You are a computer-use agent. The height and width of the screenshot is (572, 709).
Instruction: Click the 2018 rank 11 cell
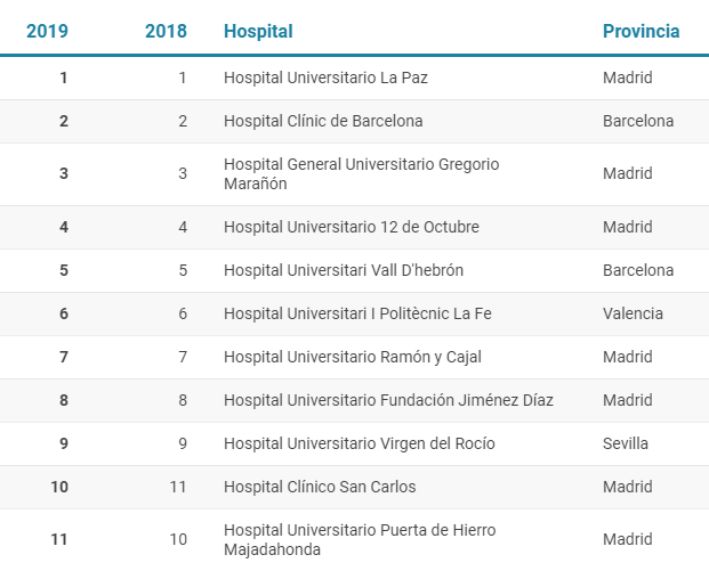point(178,487)
